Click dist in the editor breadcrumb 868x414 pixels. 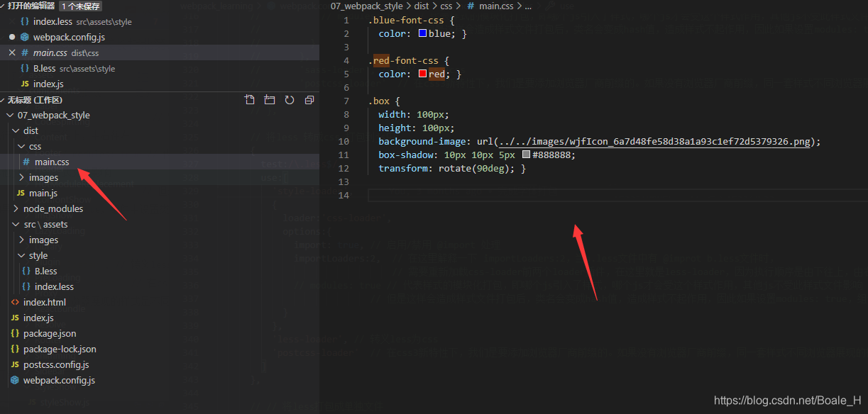pyautogui.click(x=422, y=6)
